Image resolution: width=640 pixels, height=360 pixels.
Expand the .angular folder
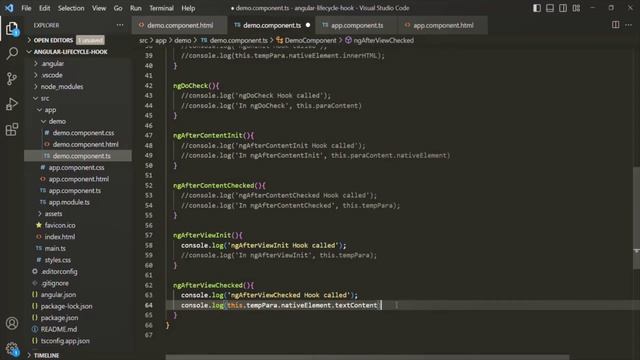pyautogui.click(x=52, y=64)
